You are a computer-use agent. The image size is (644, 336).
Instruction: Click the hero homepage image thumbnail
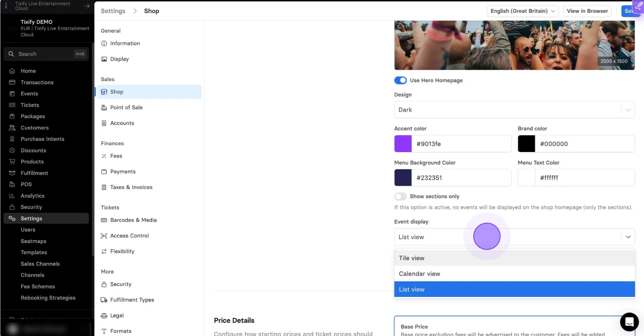[x=514, y=45]
